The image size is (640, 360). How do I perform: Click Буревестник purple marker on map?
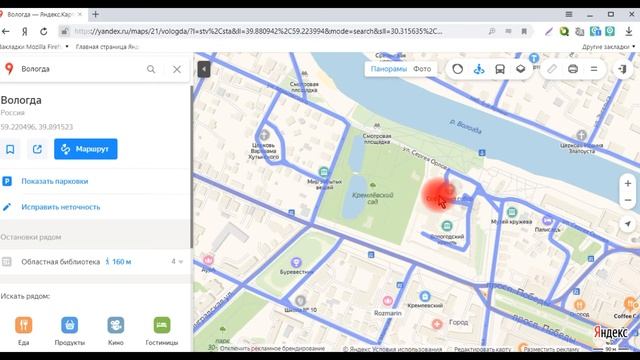point(297,262)
